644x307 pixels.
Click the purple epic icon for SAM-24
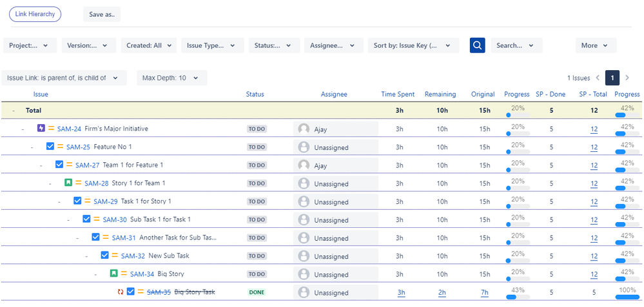coord(41,129)
